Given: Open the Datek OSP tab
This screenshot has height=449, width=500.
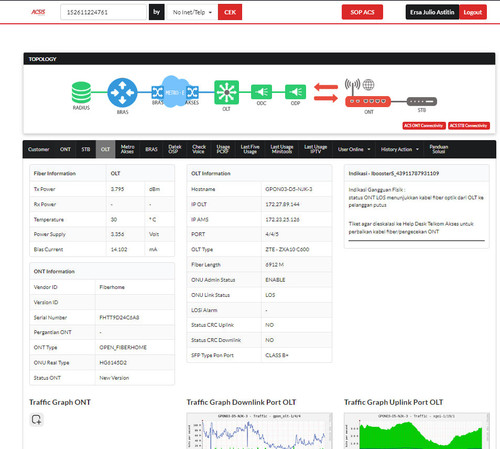Looking at the screenshot, I should (x=175, y=149).
